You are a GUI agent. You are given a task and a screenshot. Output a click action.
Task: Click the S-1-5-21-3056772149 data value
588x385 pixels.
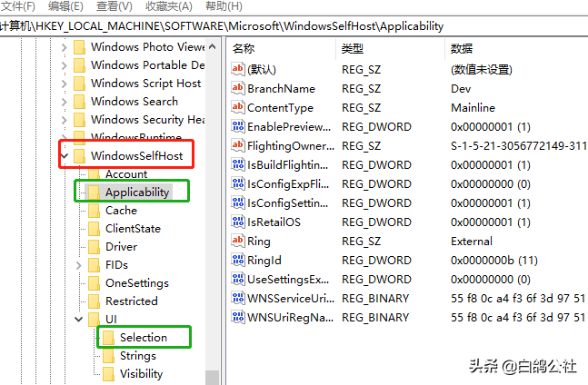[x=519, y=145]
